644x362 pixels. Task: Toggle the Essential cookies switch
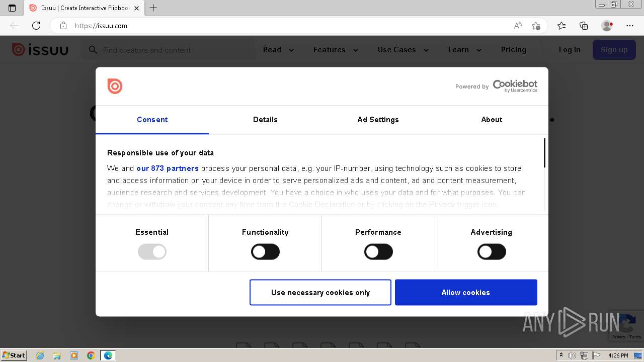click(x=152, y=252)
